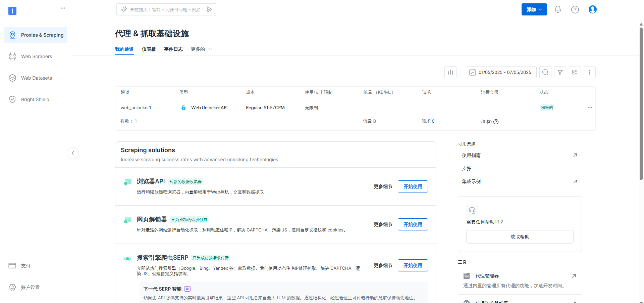644x303 pixels.
Task: Click the search magnifier icon in toolbar
Action: 545,72
